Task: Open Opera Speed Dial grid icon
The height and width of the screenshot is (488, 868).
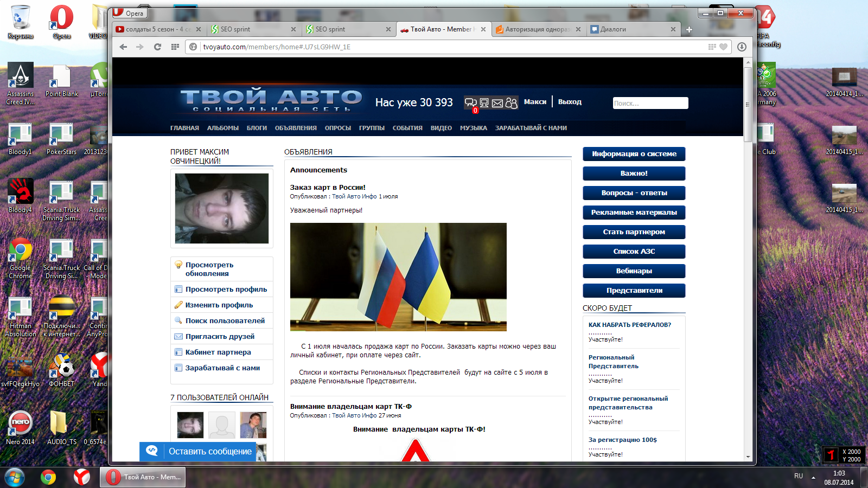Action: pos(175,47)
